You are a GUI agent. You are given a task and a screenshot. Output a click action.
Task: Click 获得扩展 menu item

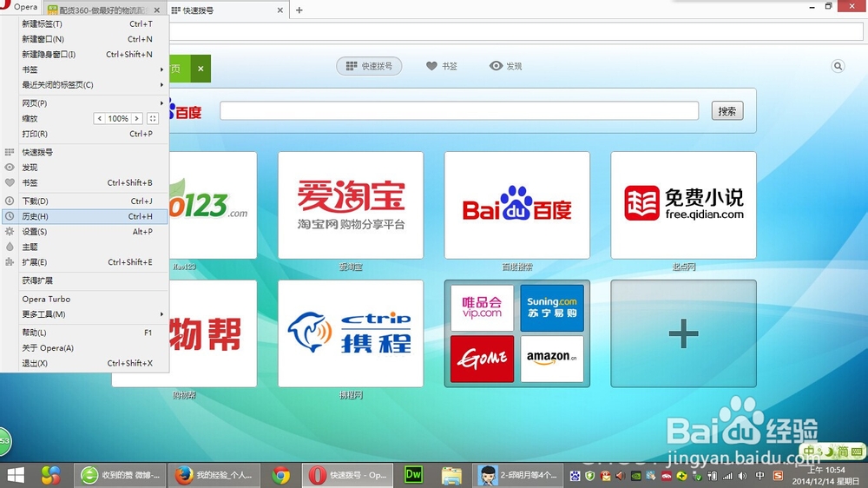[x=85, y=280]
